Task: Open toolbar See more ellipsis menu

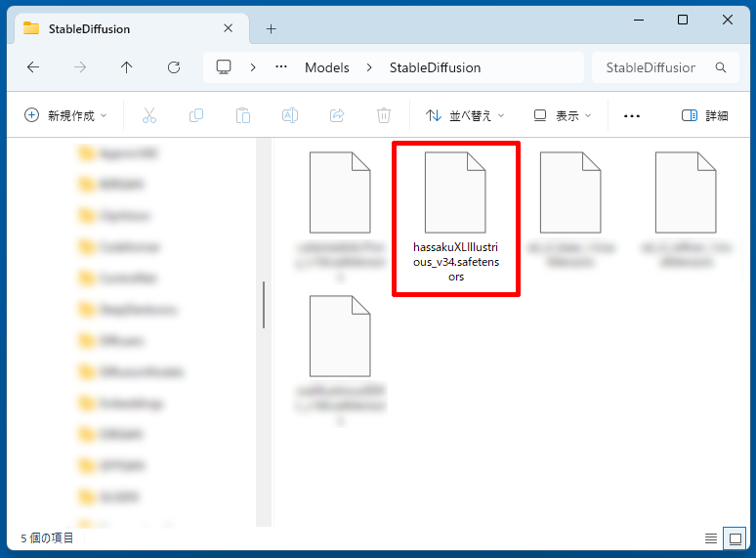Action: tap(632, 115)
